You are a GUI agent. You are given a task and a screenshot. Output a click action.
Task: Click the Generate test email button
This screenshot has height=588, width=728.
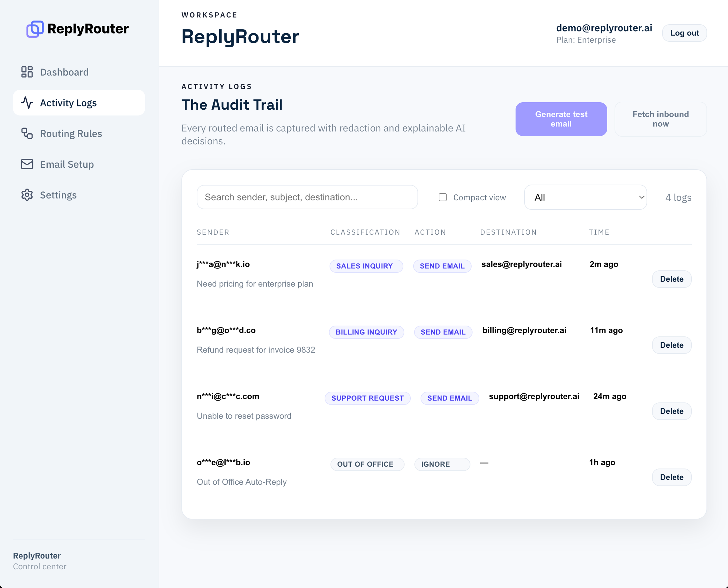coord(561,119)
